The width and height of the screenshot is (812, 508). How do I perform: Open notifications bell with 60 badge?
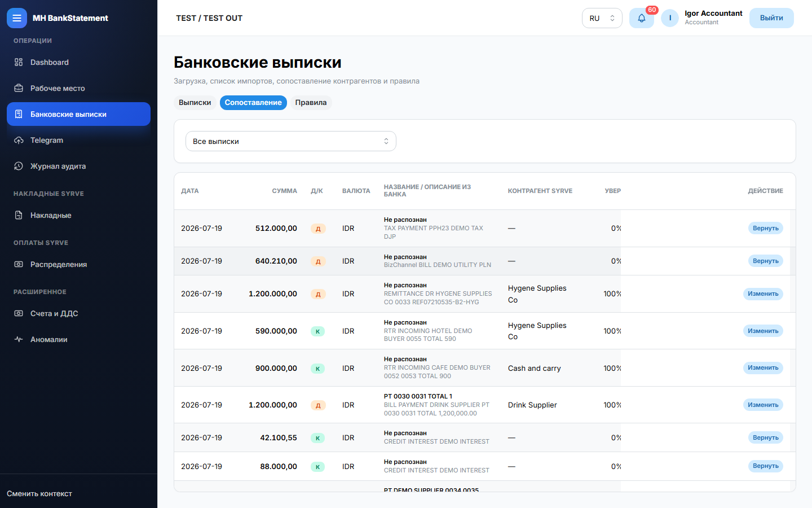pyautogui.click(x=642, y=18)
